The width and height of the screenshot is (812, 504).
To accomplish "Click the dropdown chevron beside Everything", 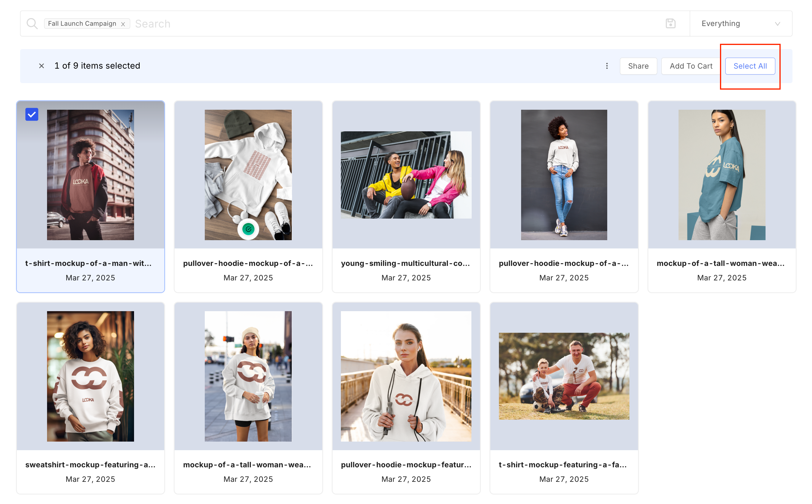I will tap(777, 24).
